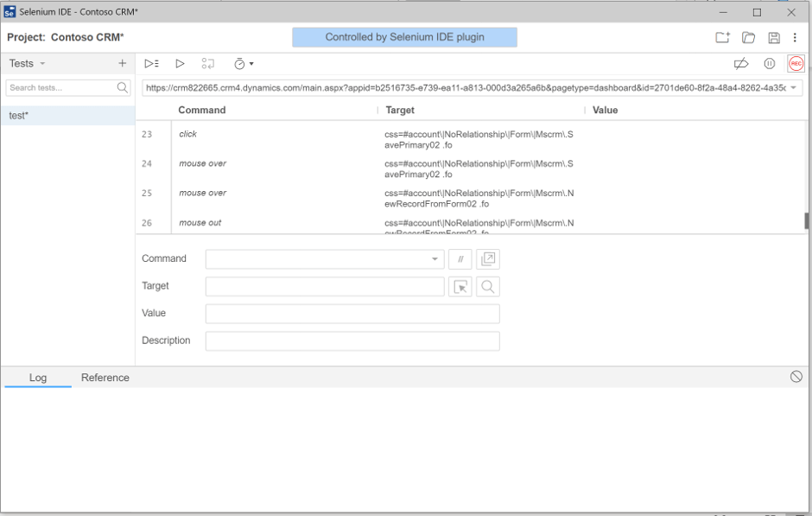Expand the base URL dropdown arrow
This screenshot has height=516, width=812.
tap(793, 87)
